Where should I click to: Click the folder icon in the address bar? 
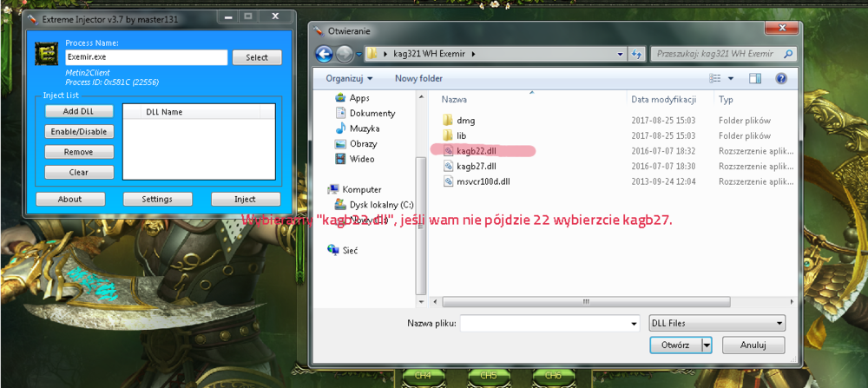[372, 54]
